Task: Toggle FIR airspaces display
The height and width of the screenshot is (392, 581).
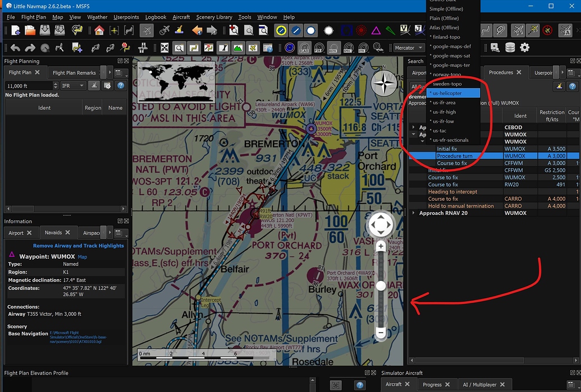Action: [318, 48]
